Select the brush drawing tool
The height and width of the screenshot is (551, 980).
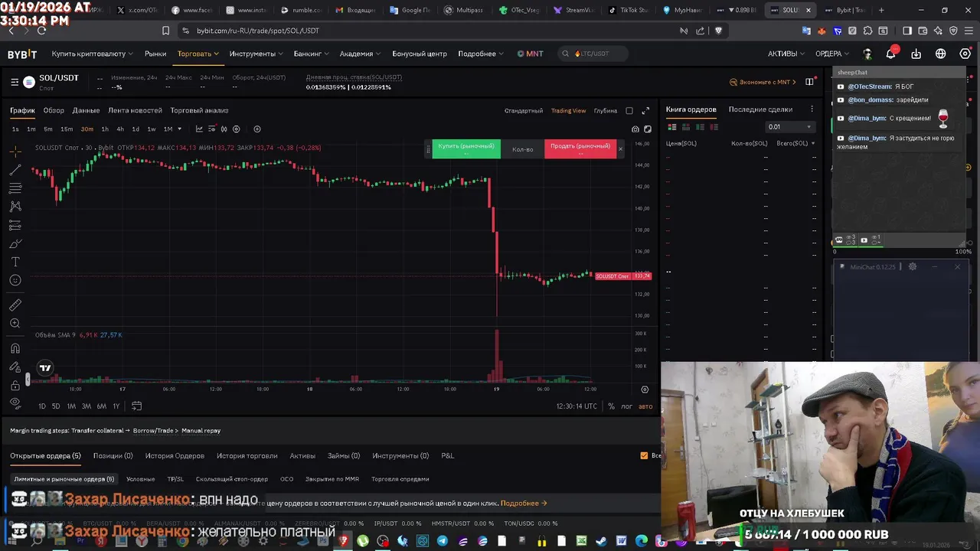coord(15,243)
